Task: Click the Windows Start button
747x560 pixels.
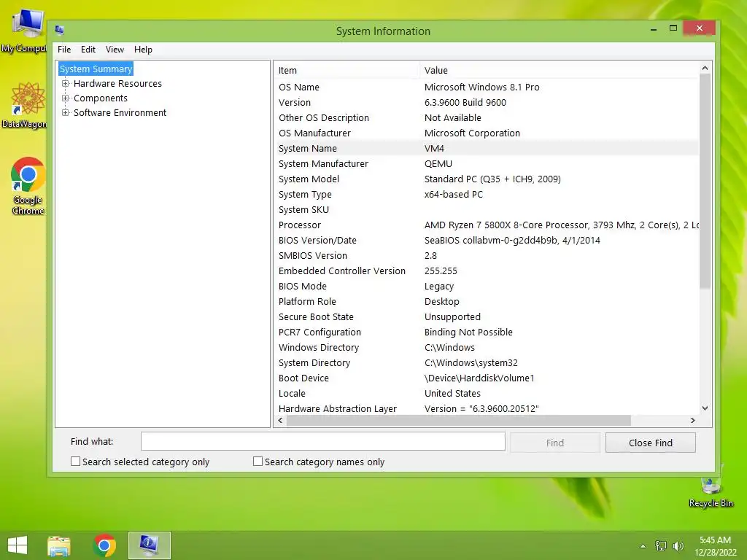Action: tap(18, 545)
